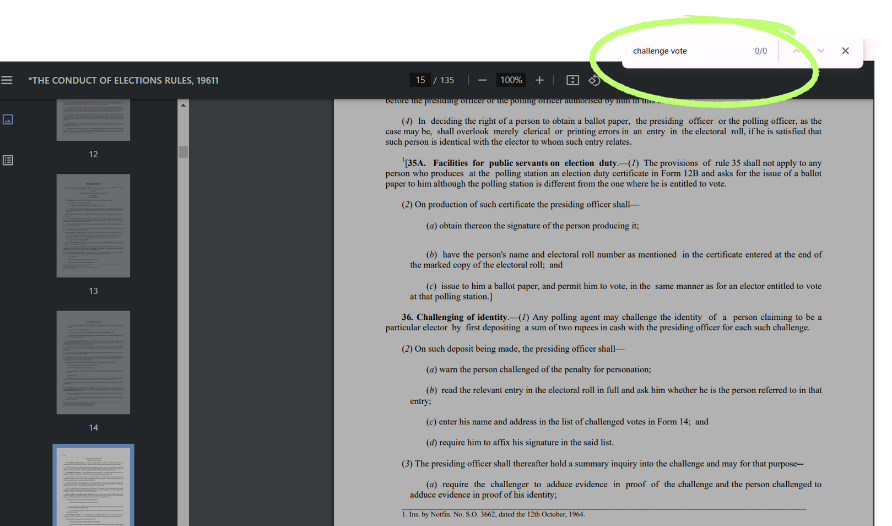Viewport: 892px width, 526px height.
Task: Select page 13 thumbnail
Action: pos(93,225)
